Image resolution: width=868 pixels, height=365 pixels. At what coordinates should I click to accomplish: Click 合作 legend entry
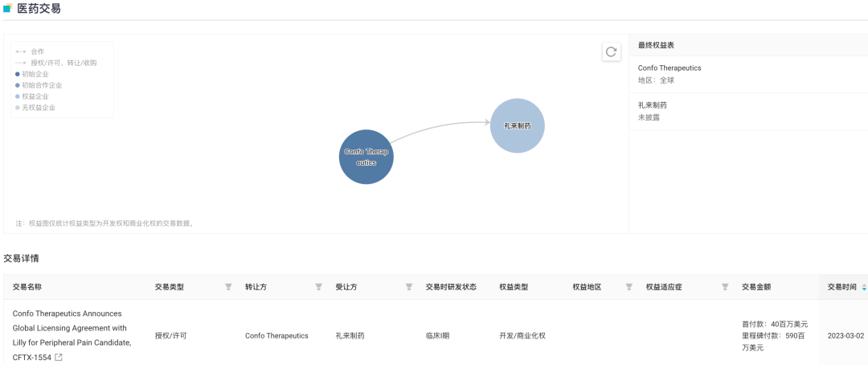(x=30, y=51)
